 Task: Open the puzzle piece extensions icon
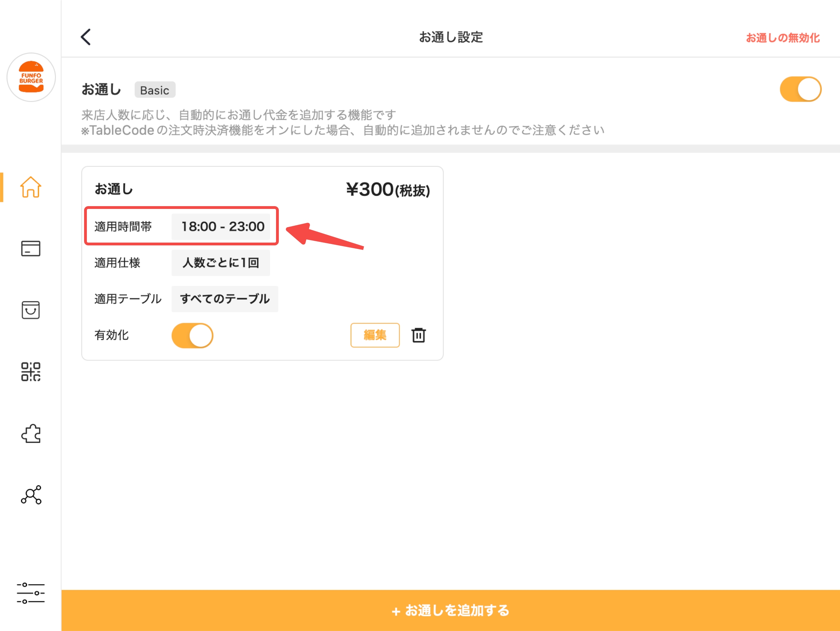[31, 433]
